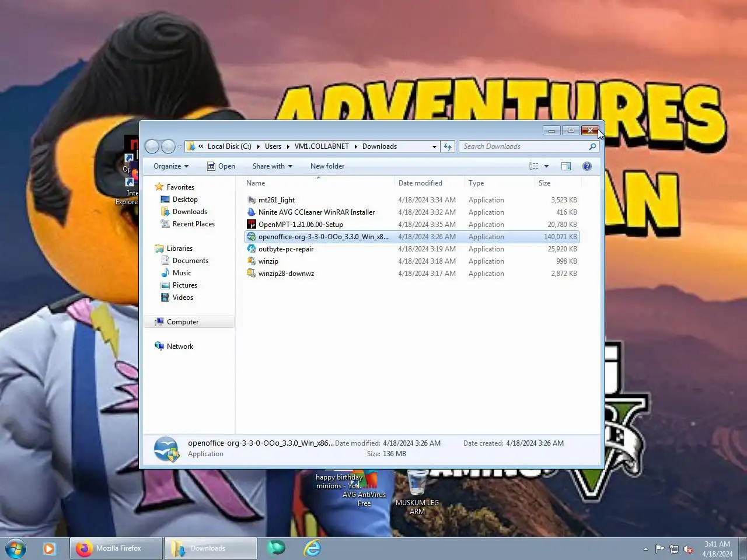Viewport: 747px width, 560px height.
Task: Select Recent Places in Favorites
Action: tap(193, 224)
